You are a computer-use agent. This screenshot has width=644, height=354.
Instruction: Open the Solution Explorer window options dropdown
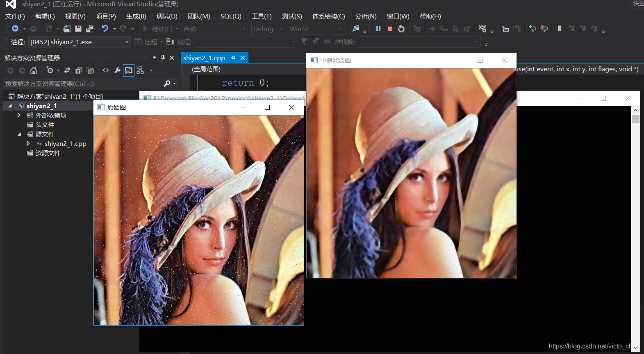(x=155, y=58)
